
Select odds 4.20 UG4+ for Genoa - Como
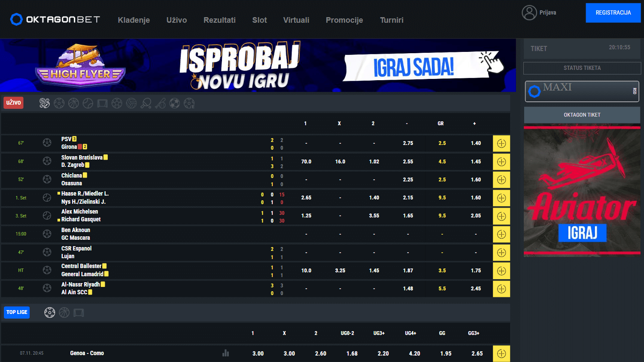(x=414, y=353)
